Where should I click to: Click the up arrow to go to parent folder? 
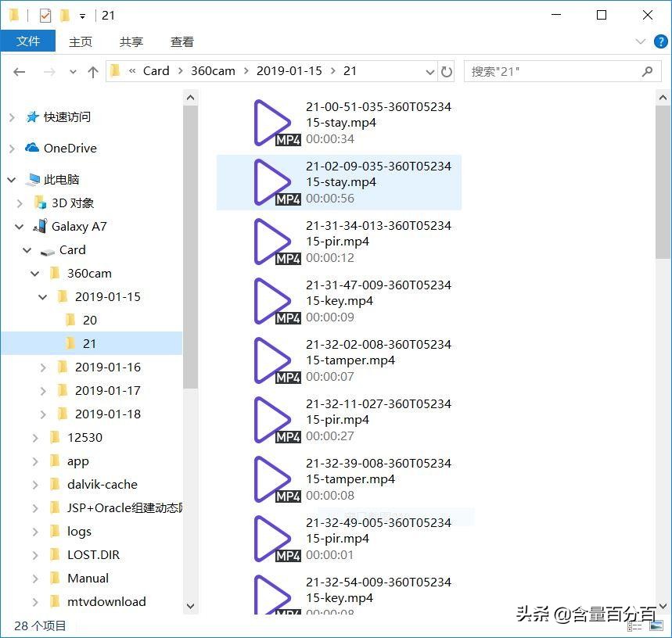click(x=94, y=71)
